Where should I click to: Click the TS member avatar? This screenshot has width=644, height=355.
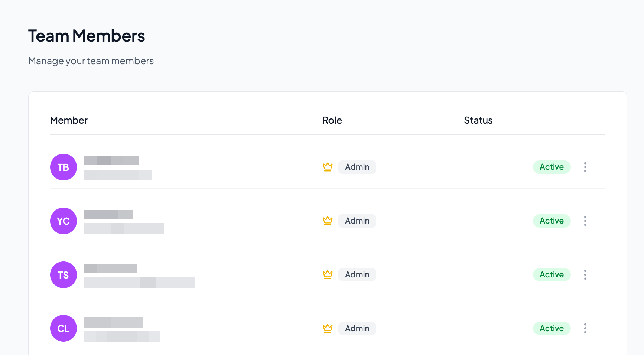[64, 275]
